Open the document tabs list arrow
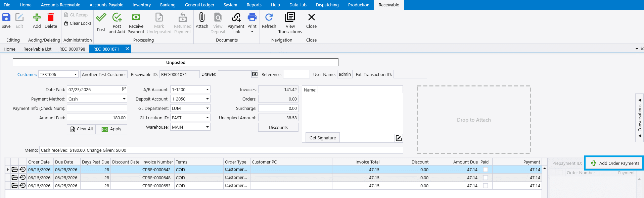 coord(637,49)
